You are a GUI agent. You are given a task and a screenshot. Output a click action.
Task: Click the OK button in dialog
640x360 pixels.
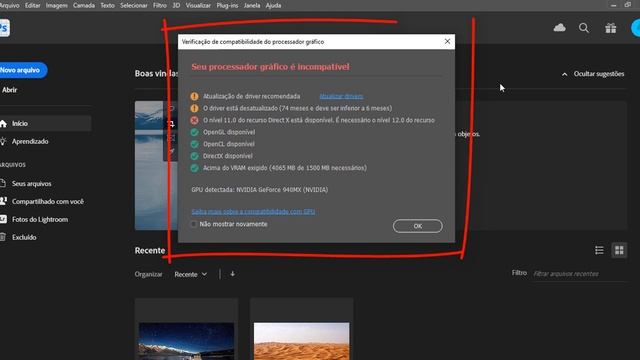point(418,226)
